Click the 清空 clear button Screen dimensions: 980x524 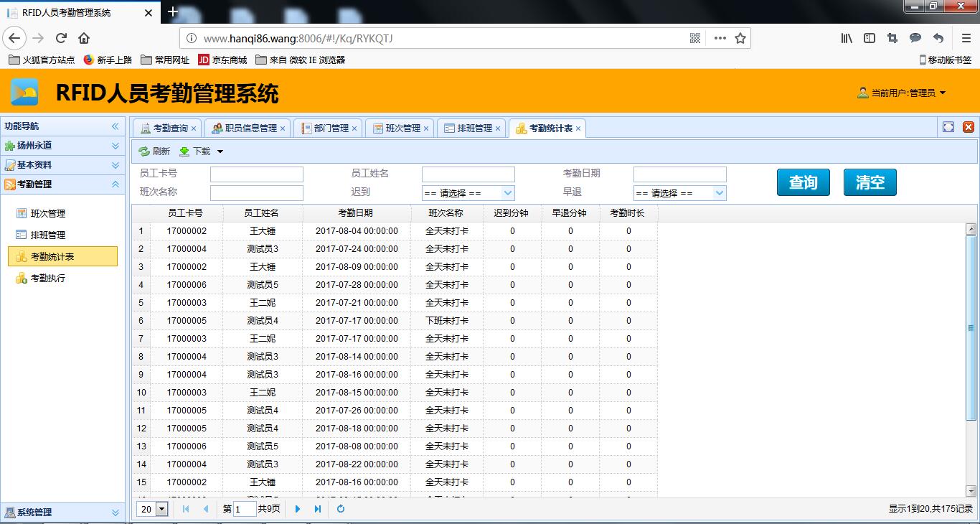coord(870,182)
